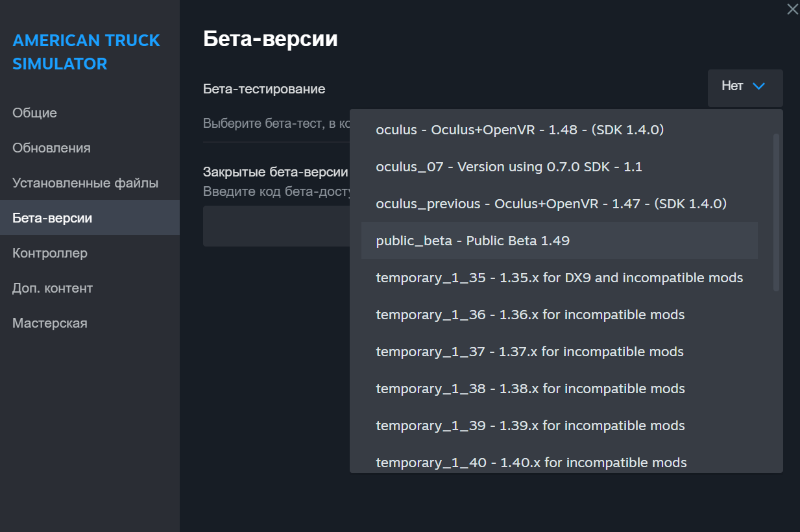Pick temporary_1_37 - 1.37.x option
The image size is (800, 532).
point(529,352)
